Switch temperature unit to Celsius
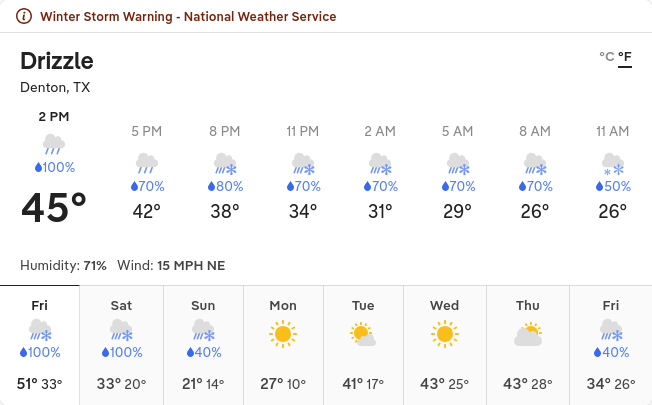 [x=606, y=57]
